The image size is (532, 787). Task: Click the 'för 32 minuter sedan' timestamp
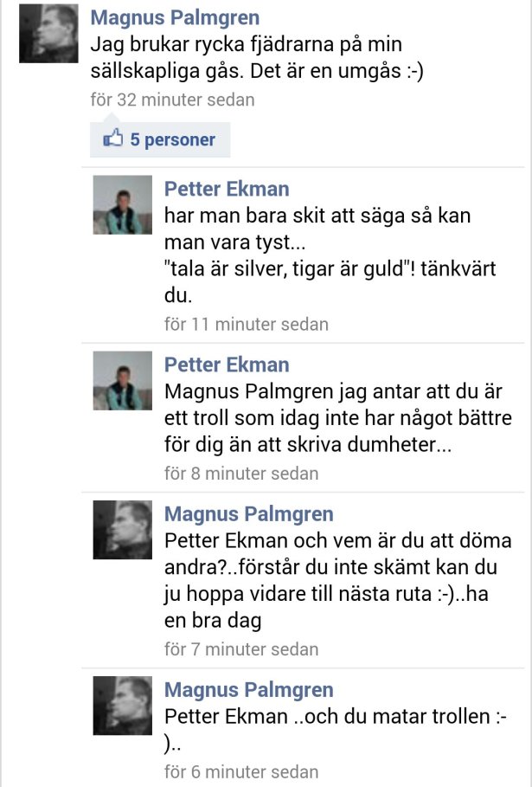pyautogui.click(x=172, y=100)
